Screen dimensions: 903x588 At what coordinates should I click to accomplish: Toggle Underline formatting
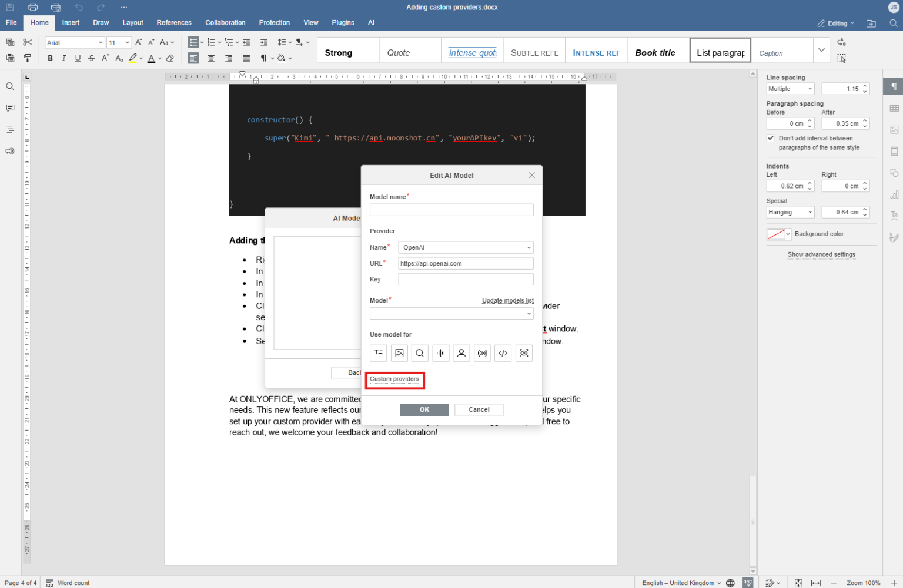click(x=78, y=58)
